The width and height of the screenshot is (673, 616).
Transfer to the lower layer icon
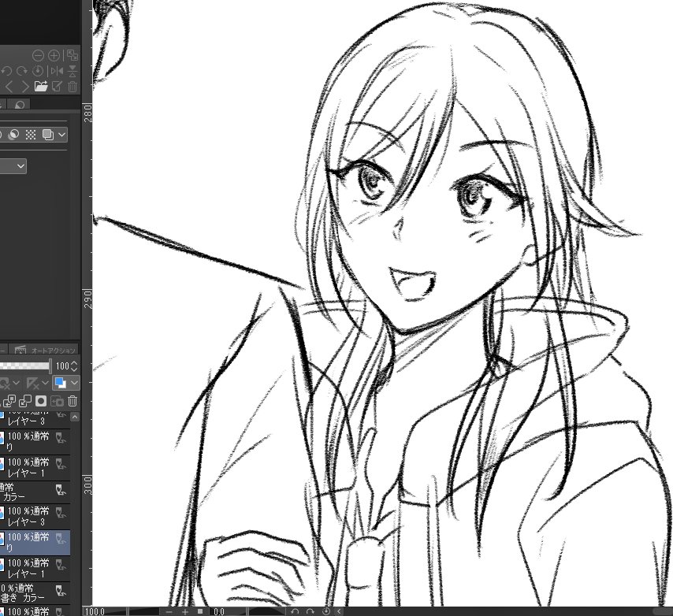pyautogui.click(x=9, y=401)
